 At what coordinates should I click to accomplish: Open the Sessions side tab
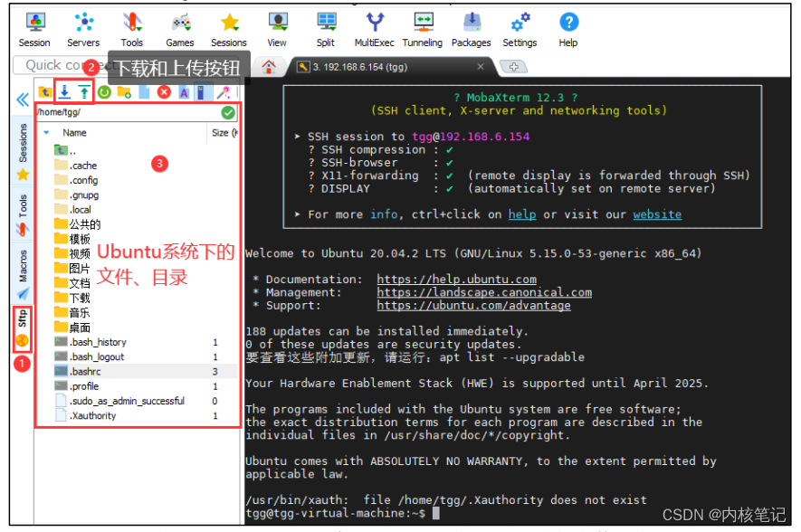click(x=23, y=151)
